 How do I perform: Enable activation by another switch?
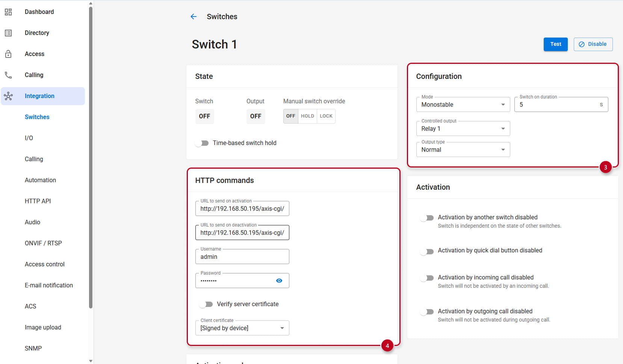point(427,218)
